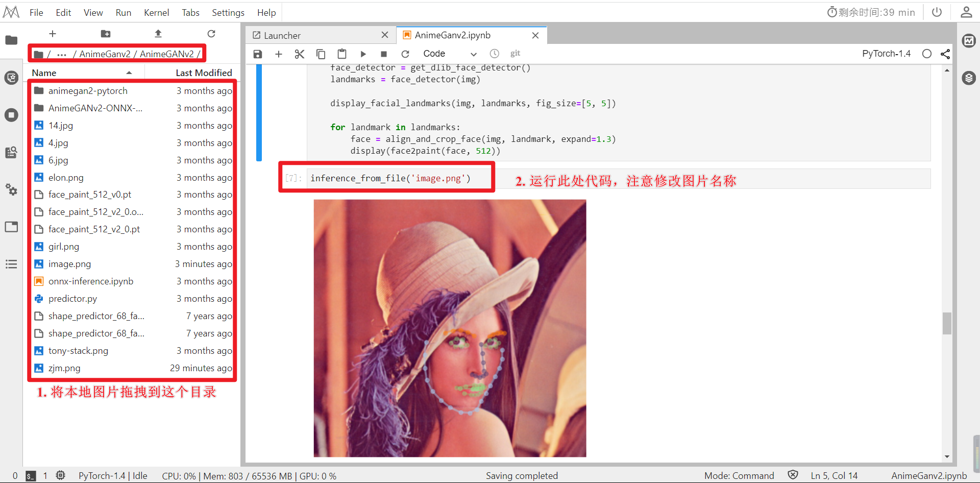Click the remaining time indicator

tap(871, 12)
